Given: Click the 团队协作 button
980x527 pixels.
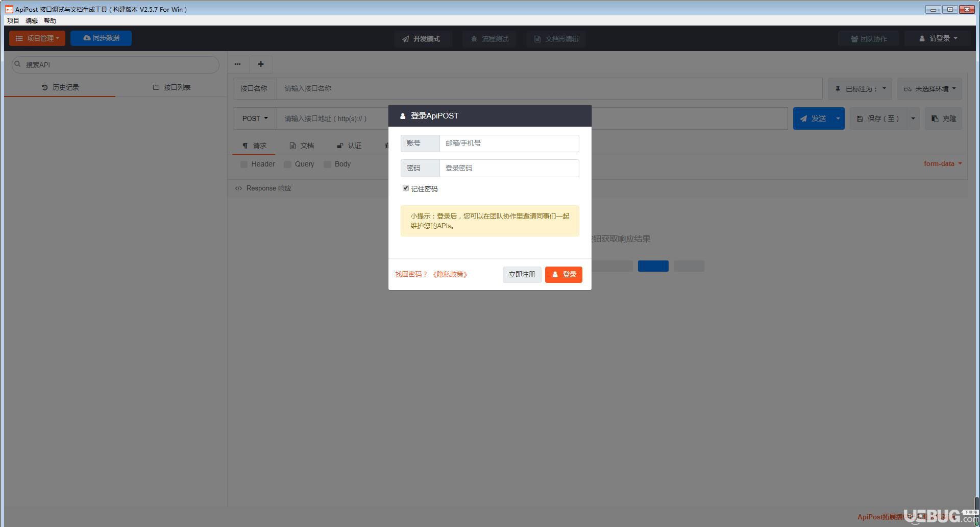Looking at the screenshot, I should coord(868,39).
